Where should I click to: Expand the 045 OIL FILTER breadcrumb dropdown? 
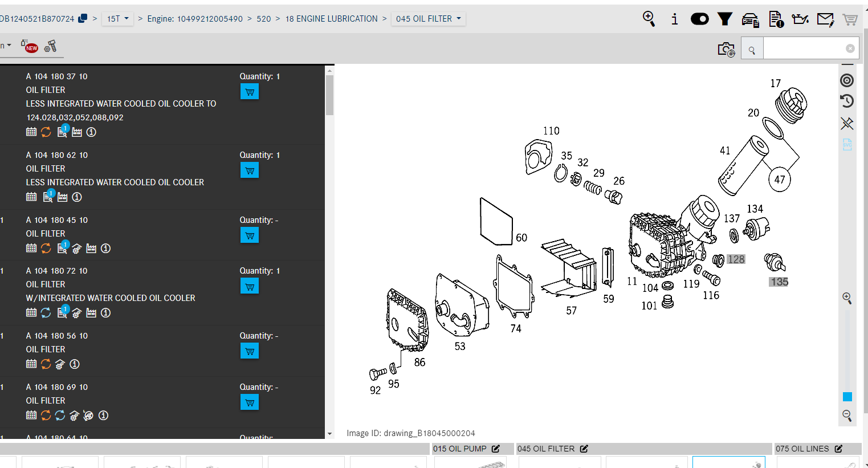[x=429, y=19]
